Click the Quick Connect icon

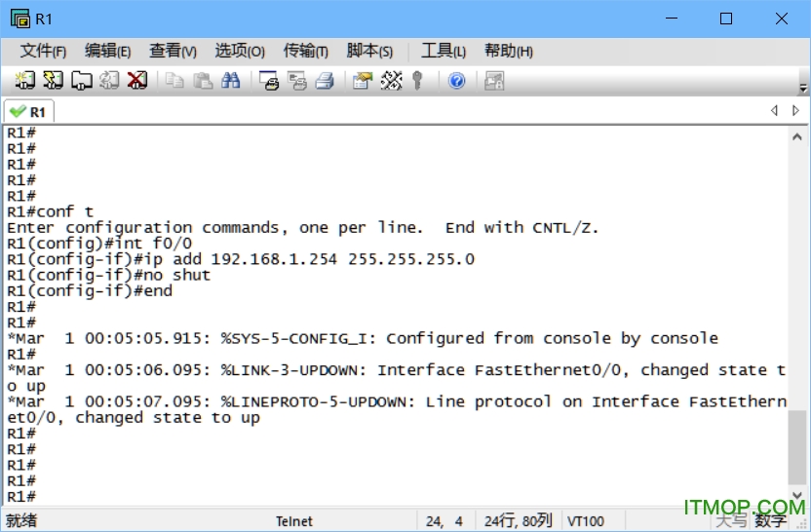(54, 81)
